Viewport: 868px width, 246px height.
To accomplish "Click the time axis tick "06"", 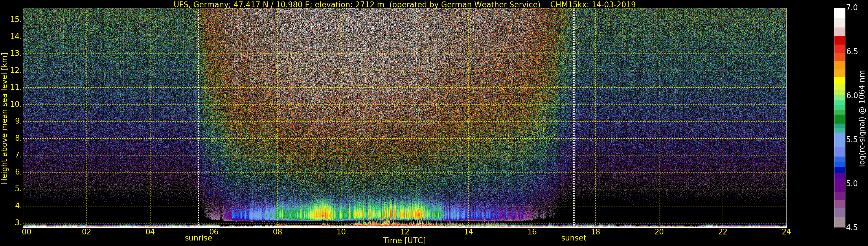I will pyautogui.click(x=214, y=232).
